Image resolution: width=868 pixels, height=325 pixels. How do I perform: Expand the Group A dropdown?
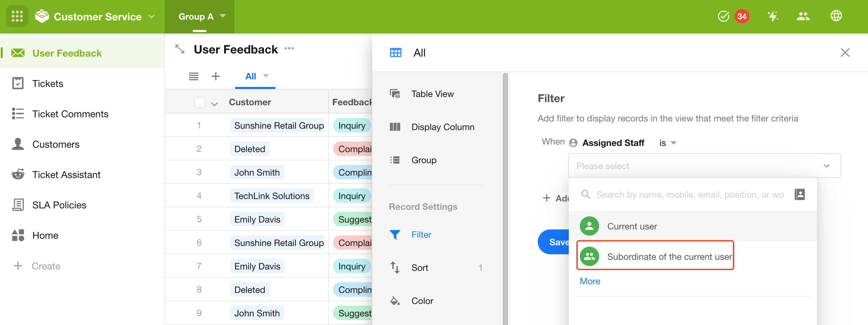click(202, 17)
